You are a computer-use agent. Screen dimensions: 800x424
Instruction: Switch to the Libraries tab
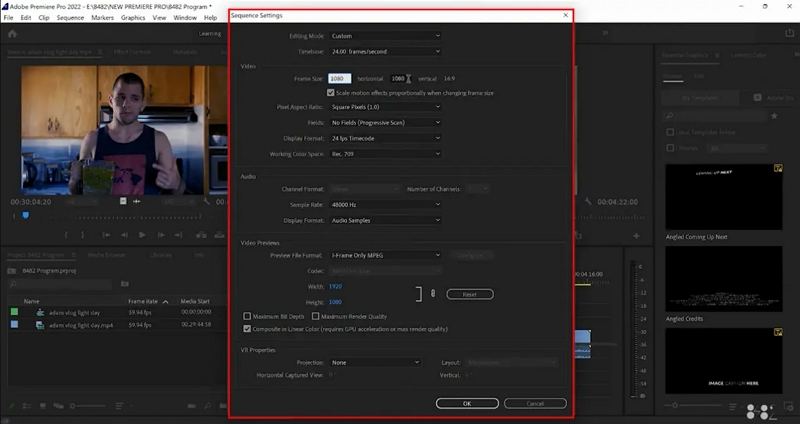pos(161,255)
